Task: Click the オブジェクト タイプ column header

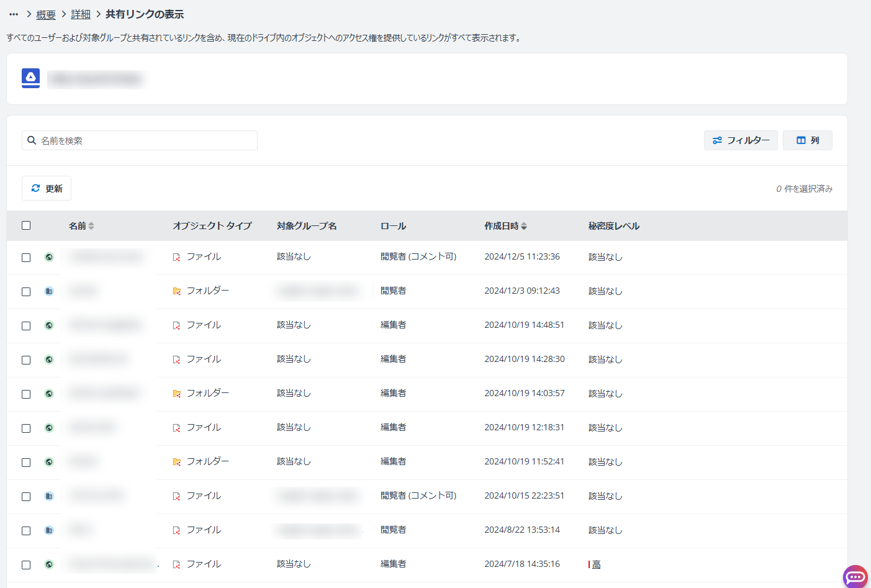Action: [x=212, y=226]
